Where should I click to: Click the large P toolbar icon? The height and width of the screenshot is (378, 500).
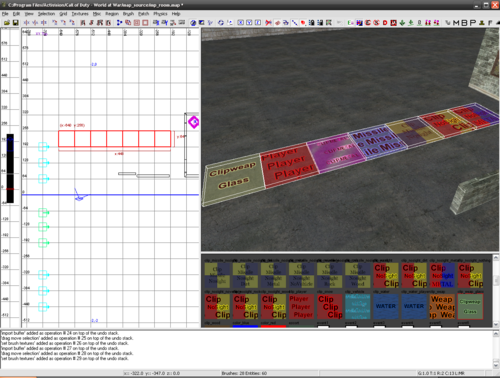472,23
